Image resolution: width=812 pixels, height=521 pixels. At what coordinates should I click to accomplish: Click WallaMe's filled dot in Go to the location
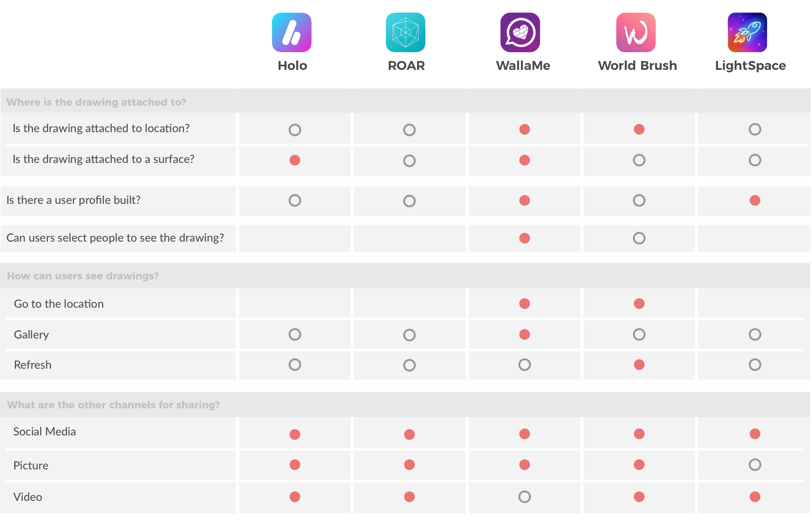coord(524,304)
